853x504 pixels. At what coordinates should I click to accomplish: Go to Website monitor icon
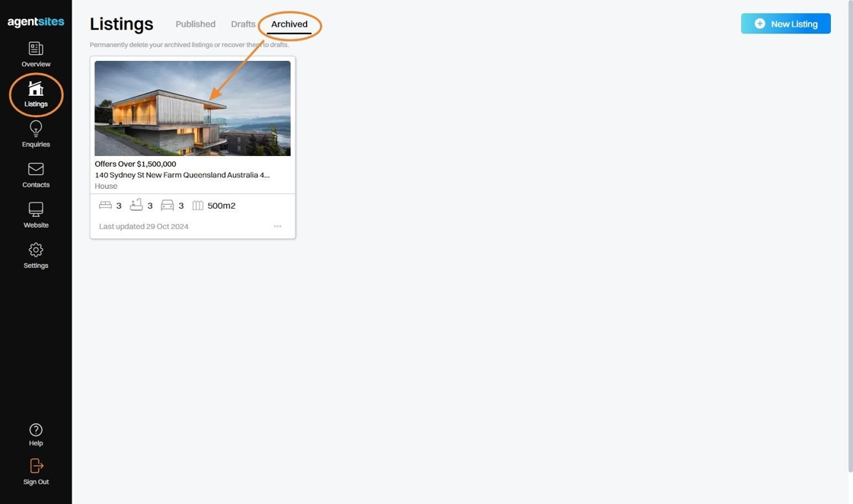pyautogui.click(x=36, y=209)
